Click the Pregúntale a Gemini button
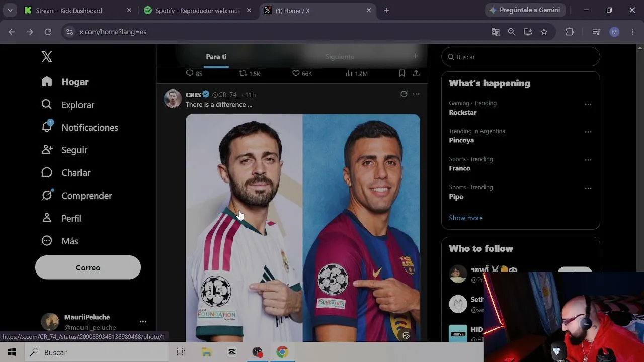 click(525, 10)
